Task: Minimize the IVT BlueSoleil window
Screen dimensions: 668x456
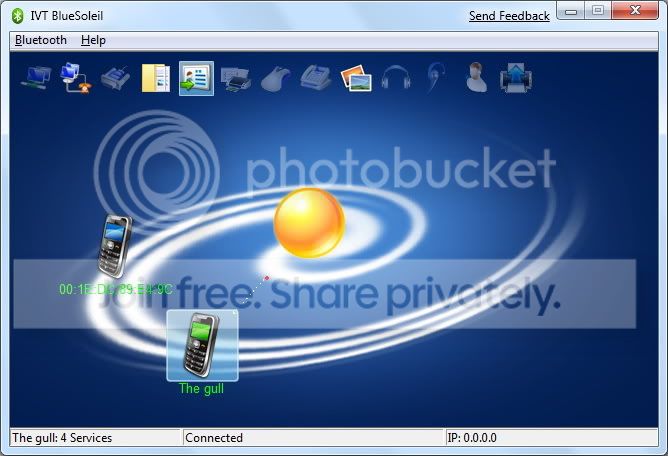Action: point(571,11)
